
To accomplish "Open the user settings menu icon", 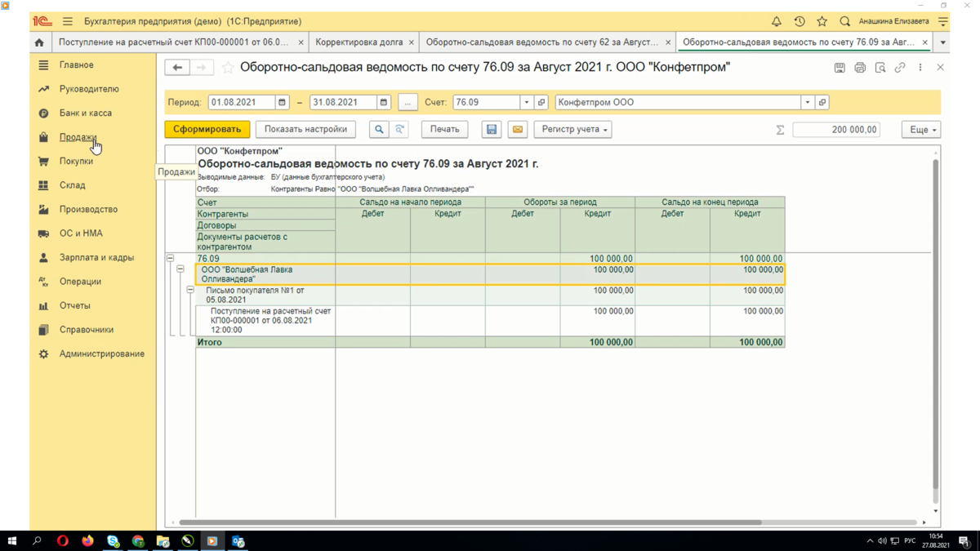I will [x=943, y=21].
